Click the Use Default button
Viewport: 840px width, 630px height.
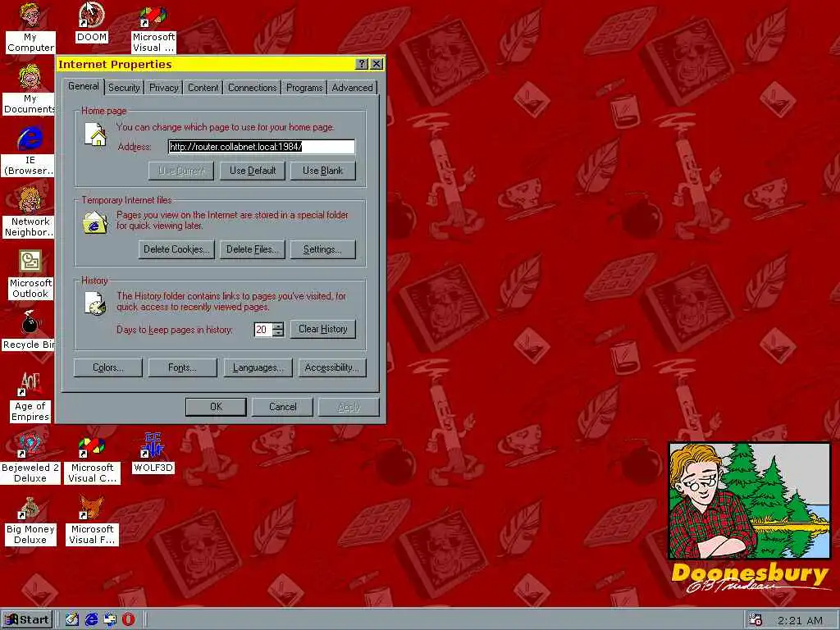pyautogui.click(x=253, y=171)
